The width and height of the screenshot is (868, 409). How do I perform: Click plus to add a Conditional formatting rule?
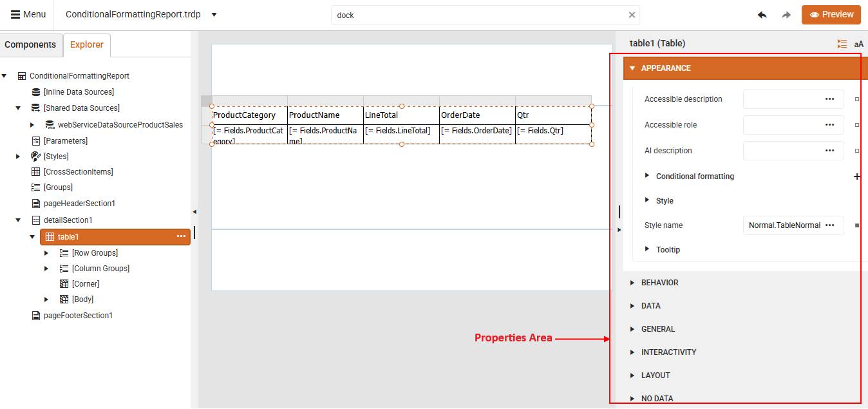coord(857,176)
